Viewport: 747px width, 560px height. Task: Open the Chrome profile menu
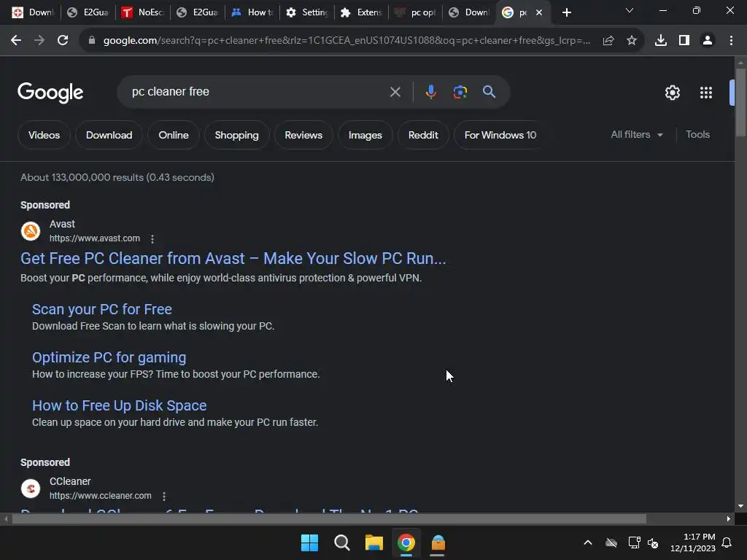coord(708,41)
